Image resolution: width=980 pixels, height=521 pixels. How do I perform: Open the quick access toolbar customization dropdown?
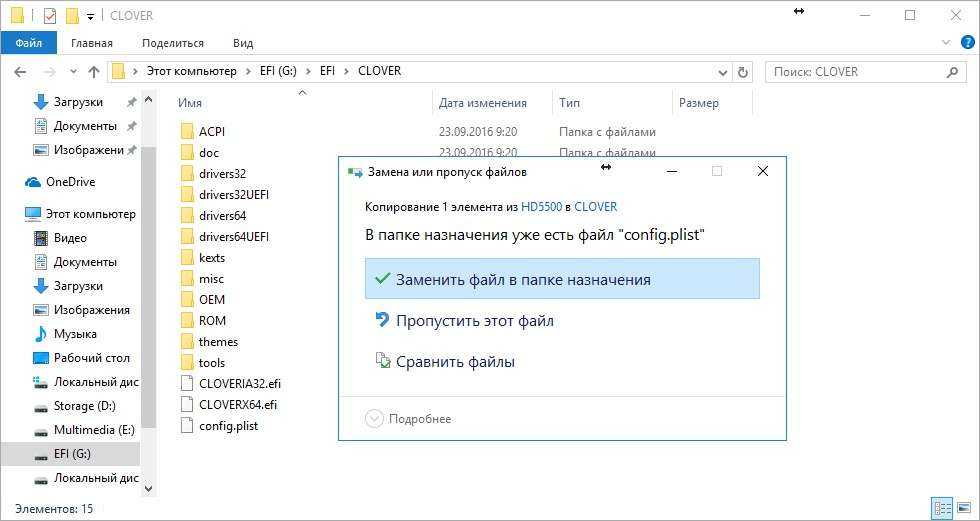pyautogui.click(x=91, y=16)
